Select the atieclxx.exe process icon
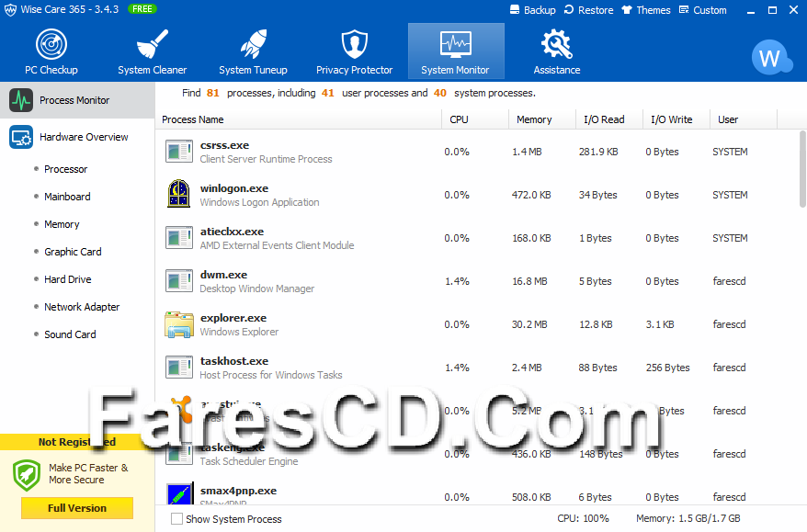807x532 pixels. (179, 238)
